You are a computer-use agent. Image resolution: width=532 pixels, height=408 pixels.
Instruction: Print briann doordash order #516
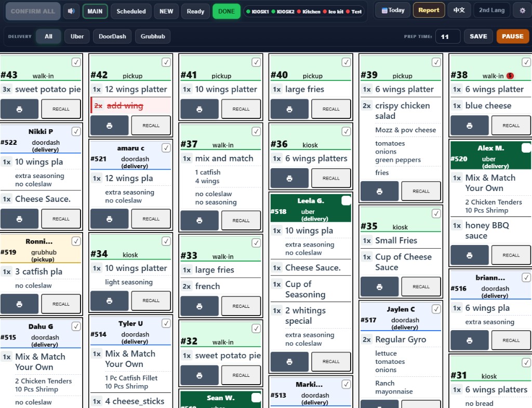(x=469, y=340)
